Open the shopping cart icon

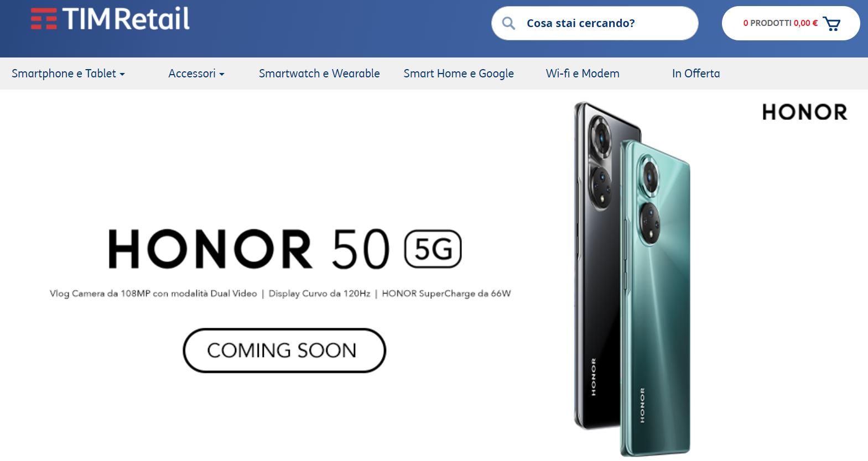click(x=831, y=24)
